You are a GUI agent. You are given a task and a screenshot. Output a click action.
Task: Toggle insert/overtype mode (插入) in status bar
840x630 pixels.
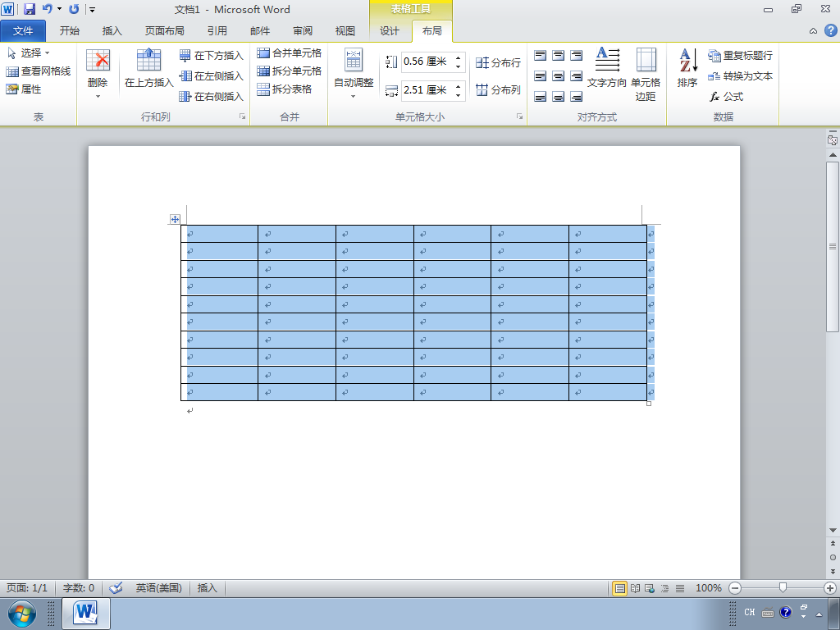coord(208,587)
